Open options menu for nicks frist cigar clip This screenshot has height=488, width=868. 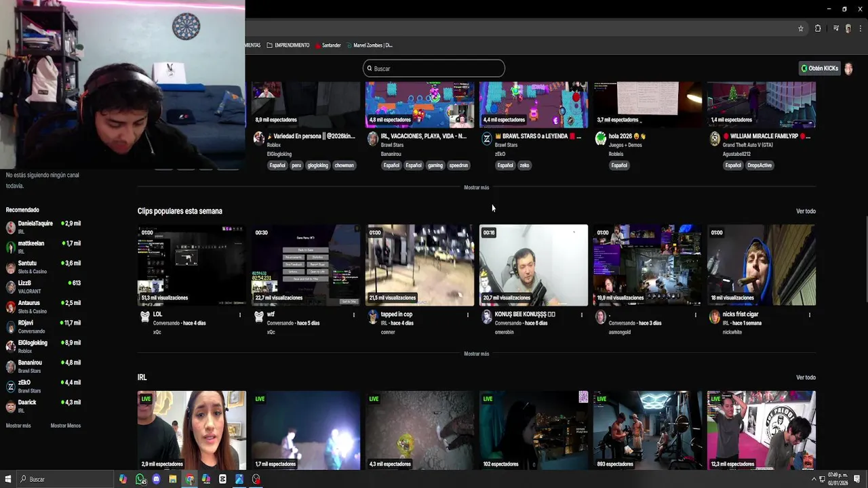pyautogui.click(x=809, y=314)
